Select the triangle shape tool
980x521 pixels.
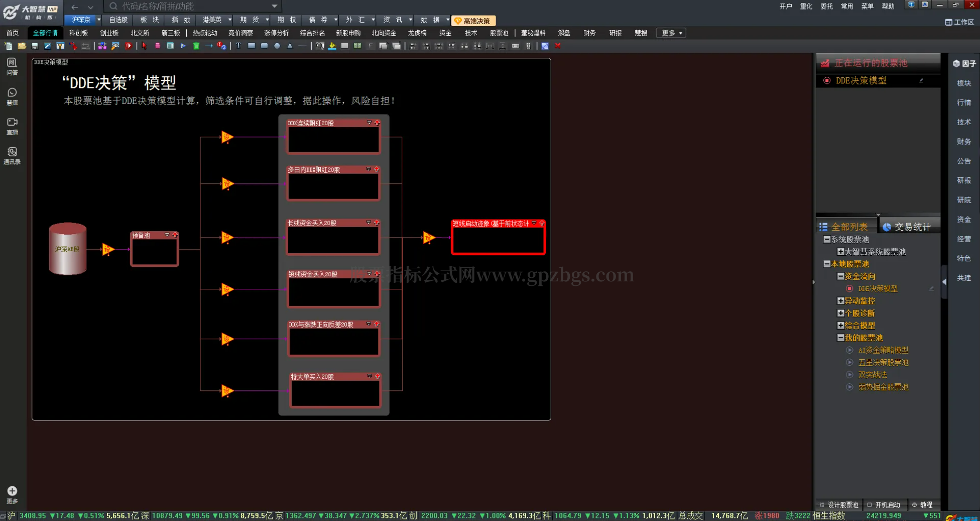tap(290, 46)
